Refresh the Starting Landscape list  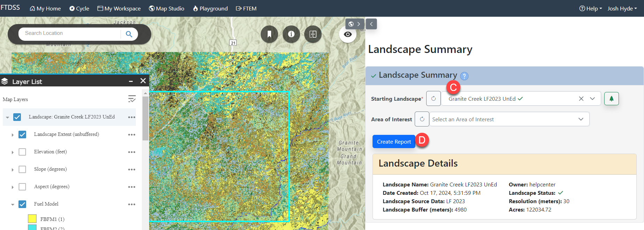pos(434,99)
